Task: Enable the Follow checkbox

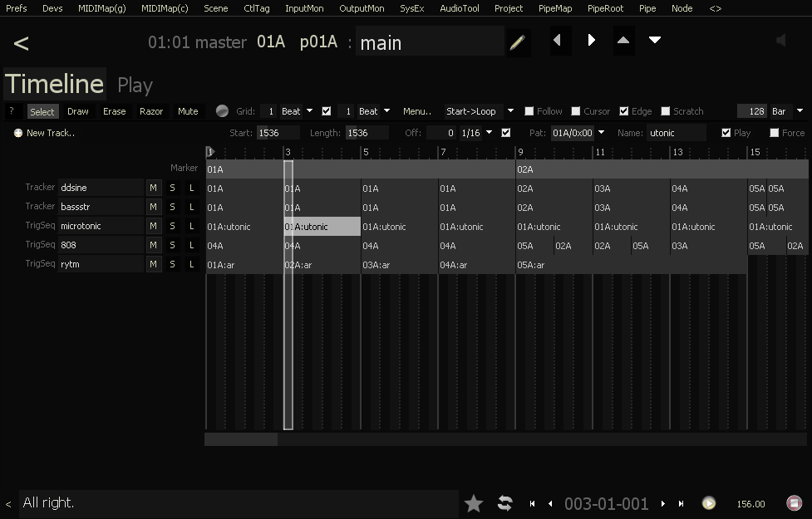Action: [x=529, y=111]
